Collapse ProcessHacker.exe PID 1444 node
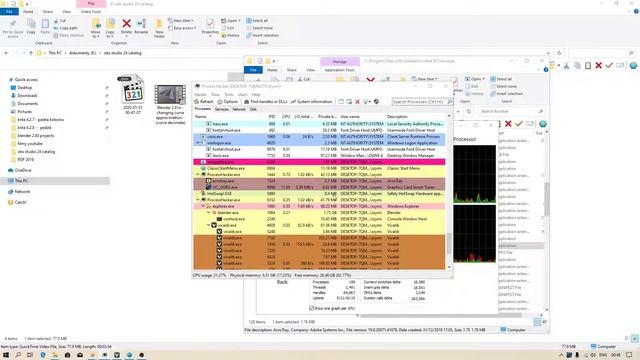 [x=198, y=175]
